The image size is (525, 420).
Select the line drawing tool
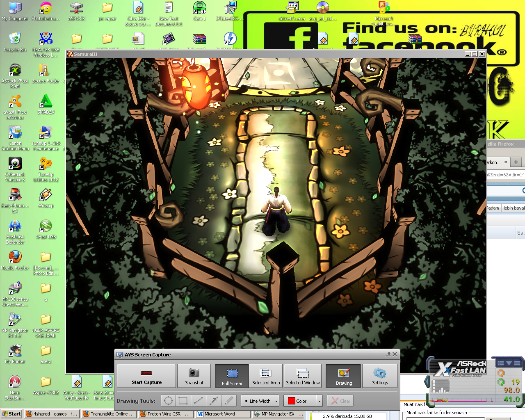199,401
